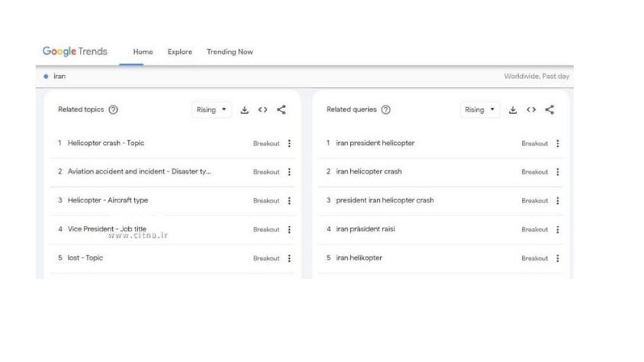
Task: Switch to the Explore tab
Action: click(x=180, y=52)
